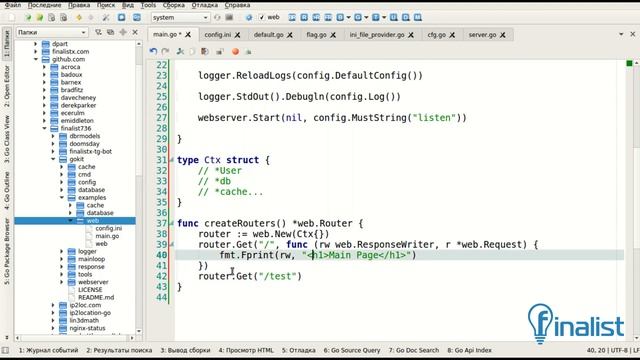
Task: Click the collapse-all icon in folders panel header
Action: point(111,32)
